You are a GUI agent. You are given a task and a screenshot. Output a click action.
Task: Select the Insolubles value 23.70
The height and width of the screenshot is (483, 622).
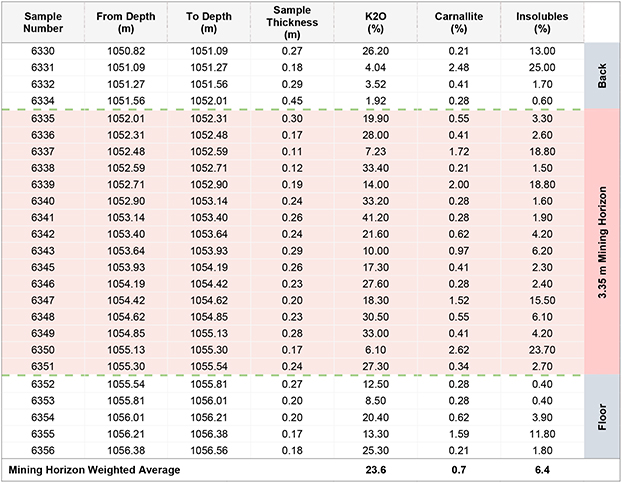[x=546, y=352]
